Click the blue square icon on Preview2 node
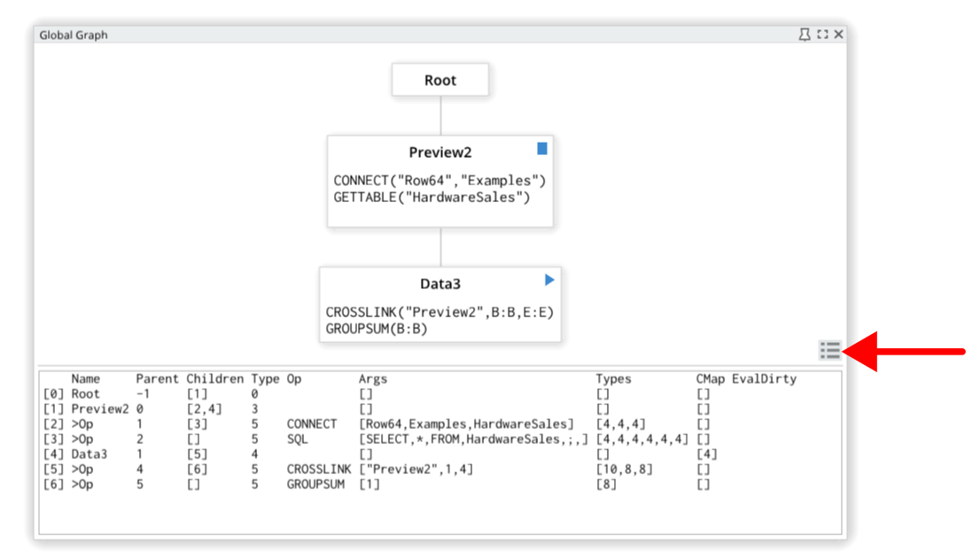Viewport: 980px width, 560px height. [x=542, y=149]
